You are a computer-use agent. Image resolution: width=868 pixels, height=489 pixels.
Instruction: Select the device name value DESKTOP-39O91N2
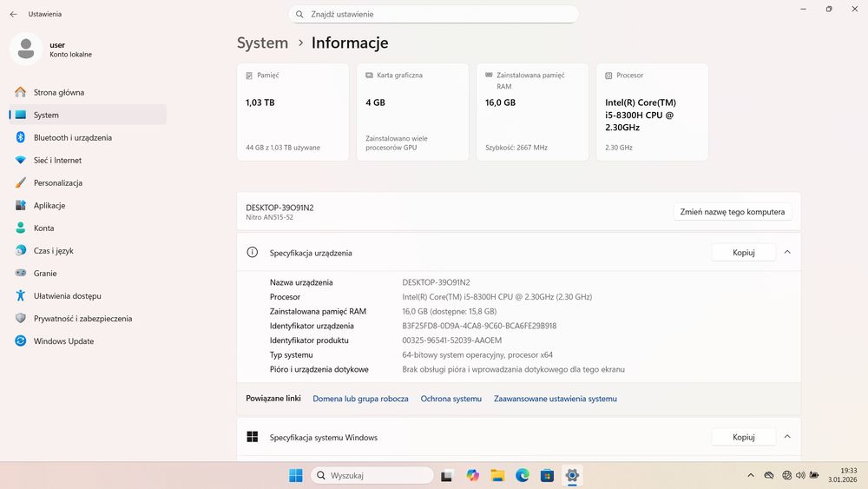(437, 282)
